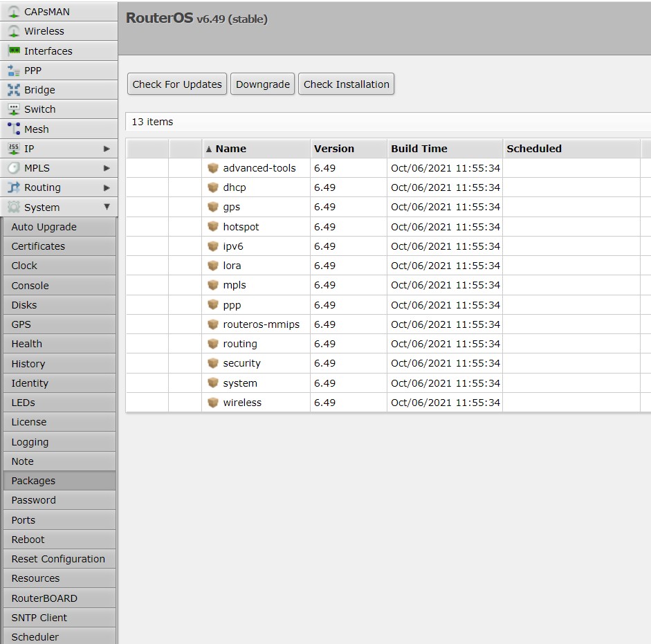Open the Password menu item

click(59, 500)
